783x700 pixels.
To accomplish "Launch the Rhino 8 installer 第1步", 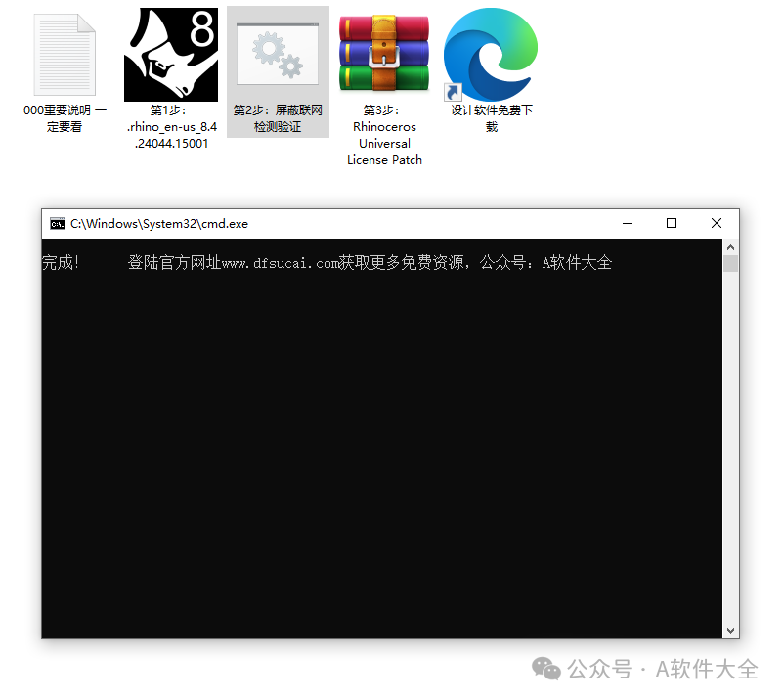I will (171, 54).
